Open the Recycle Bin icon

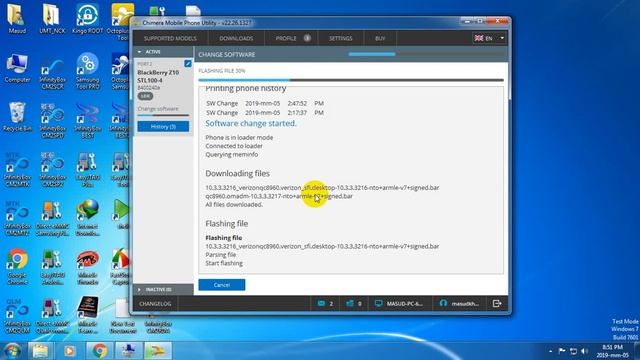[17, 117]
